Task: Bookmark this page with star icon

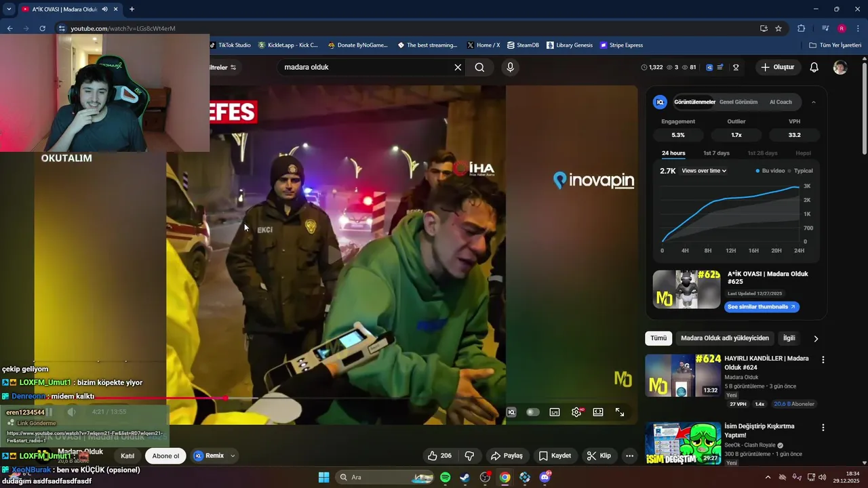Action: point(778,28)
